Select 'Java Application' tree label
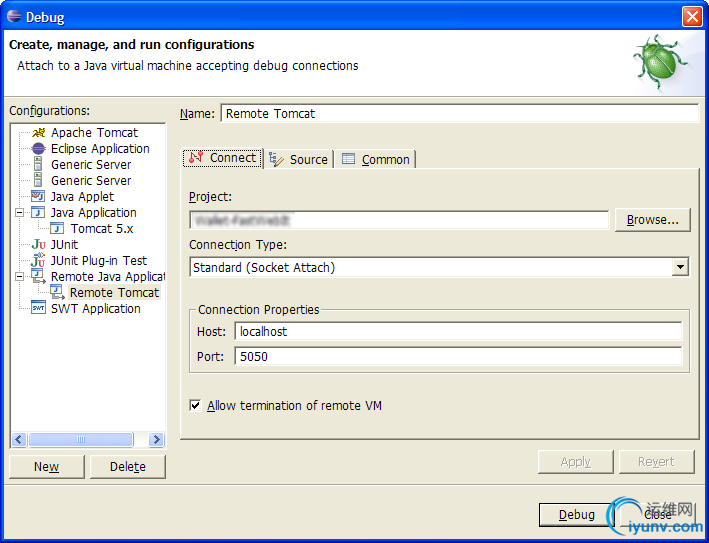Screen dimensions: 709x543 93,212
